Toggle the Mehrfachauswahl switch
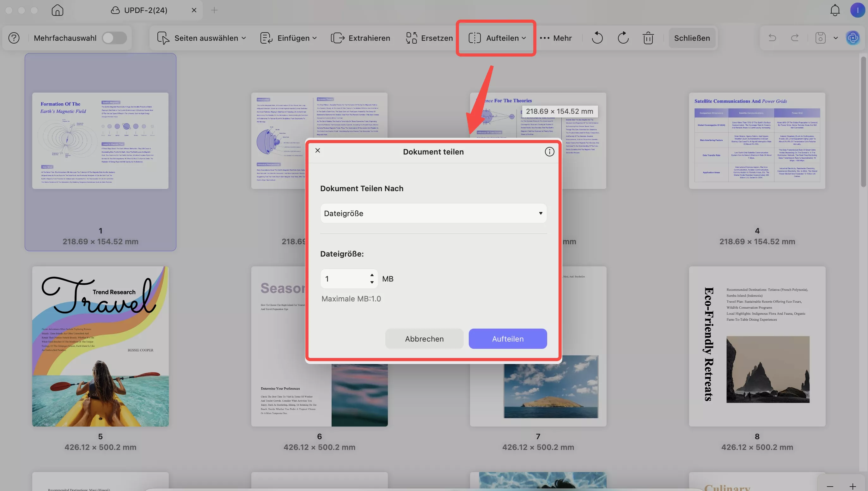Image resolution: width=868 pixels, height=491 pixels. click(x=114, y=38)
